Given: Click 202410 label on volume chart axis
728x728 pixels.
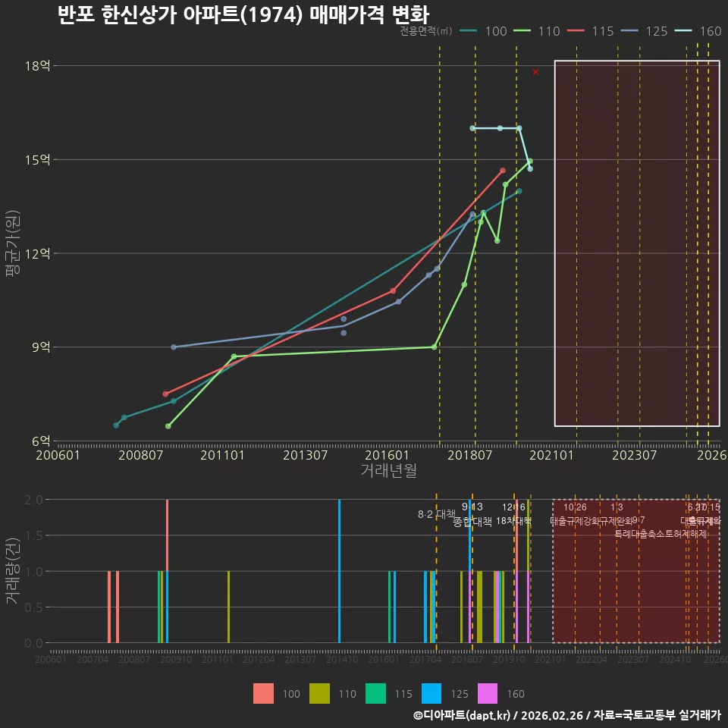Looking at the screenshot, I should tap(675, 659).
